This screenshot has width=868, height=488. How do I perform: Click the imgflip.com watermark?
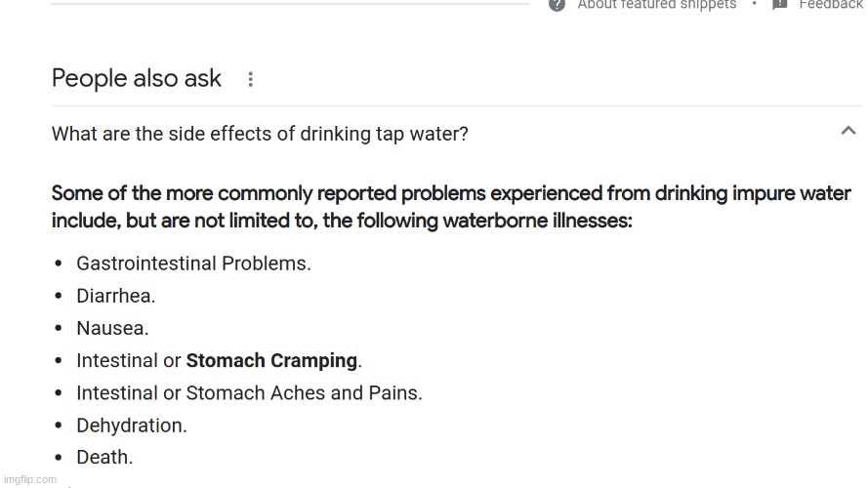pos(30,479)
